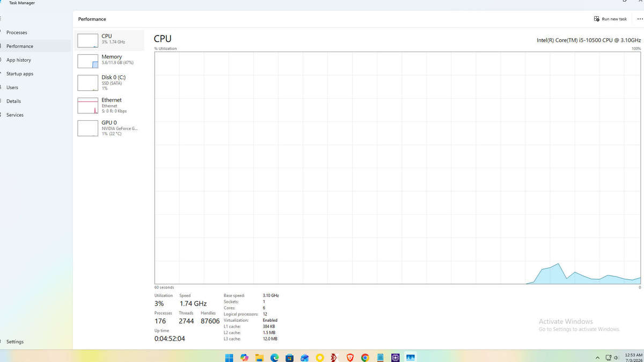Open Outlook mail icon on taskbar
Viewport: 644px width, 362px height.
click(x=304, y=357)
